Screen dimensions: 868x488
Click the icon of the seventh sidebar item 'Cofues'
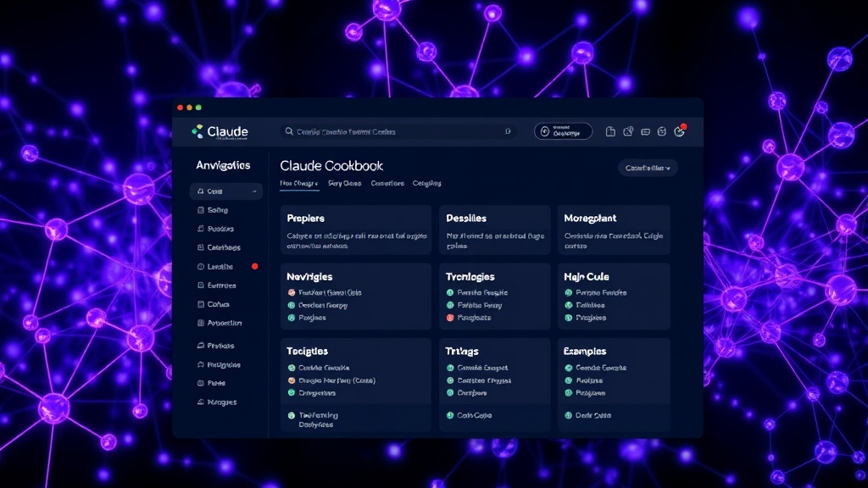click(x=200, y=304)
